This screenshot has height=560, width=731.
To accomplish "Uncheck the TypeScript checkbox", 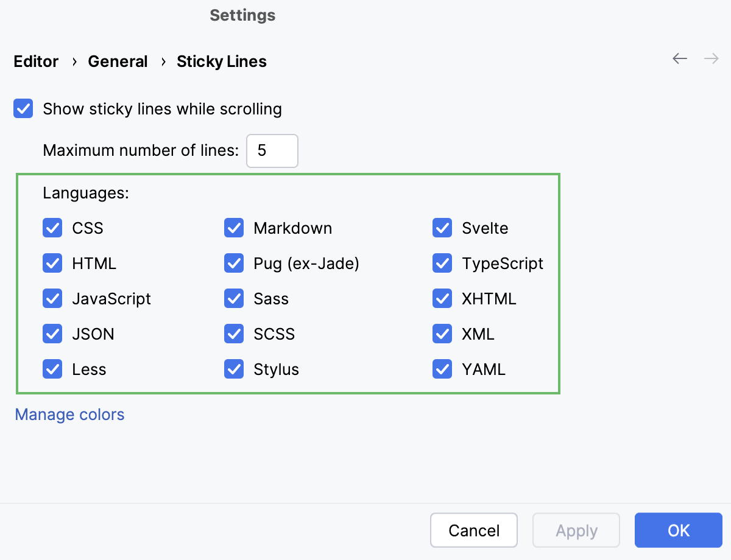I will click(442, 263).
